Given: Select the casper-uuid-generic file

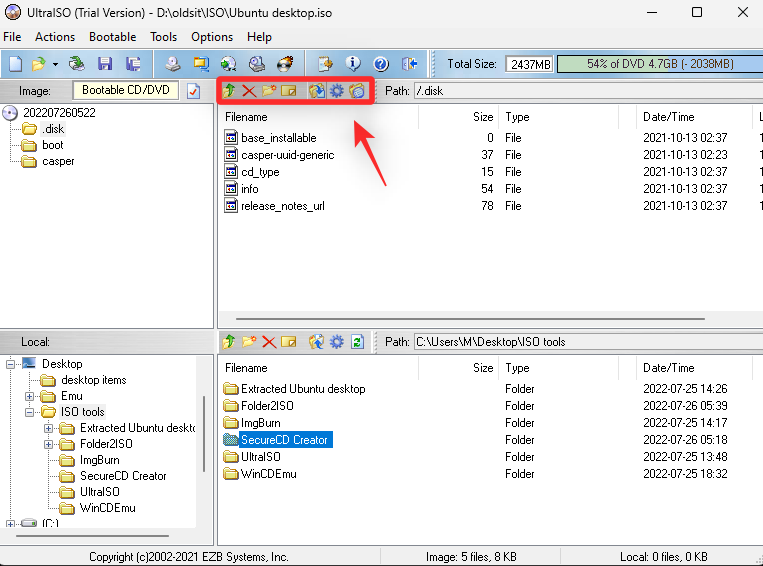Looking at the screenshot, I should 288,155.
